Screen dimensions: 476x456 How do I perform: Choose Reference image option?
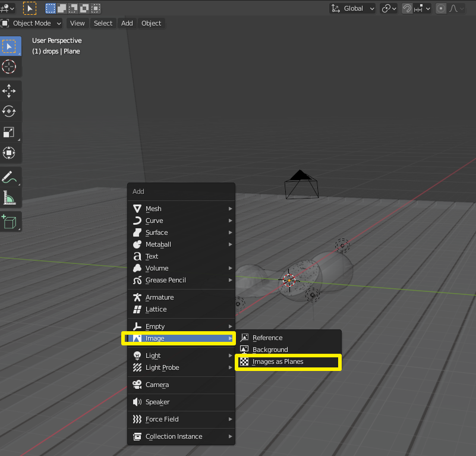pyautogui.click(x=289, y=338)
